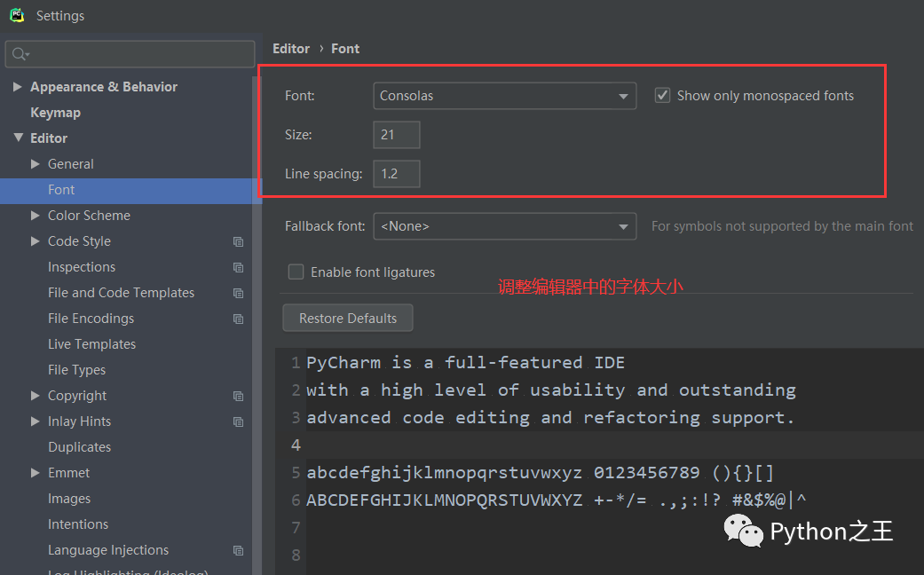Viewport: 924px width, 575px height.
Task: Click project-scope icon beside File and Code Templates
Action: tap(238, 294)
